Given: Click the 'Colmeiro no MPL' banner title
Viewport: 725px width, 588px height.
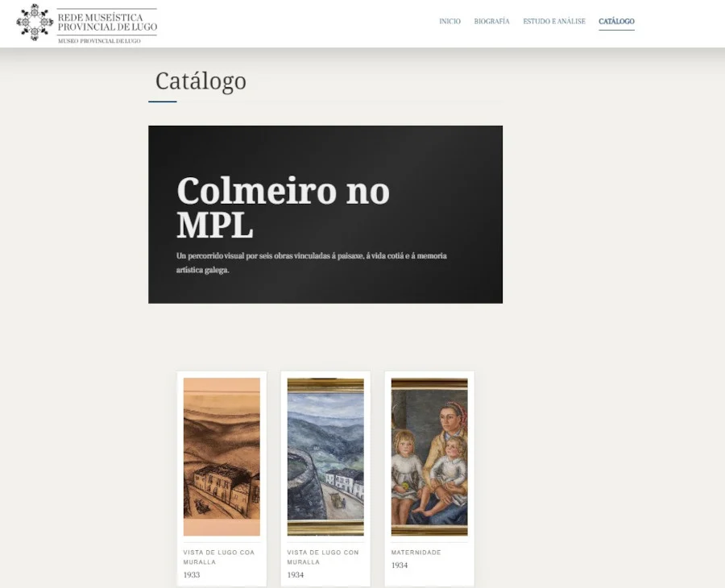Looking at the screenshot, I should pos(283,208).
